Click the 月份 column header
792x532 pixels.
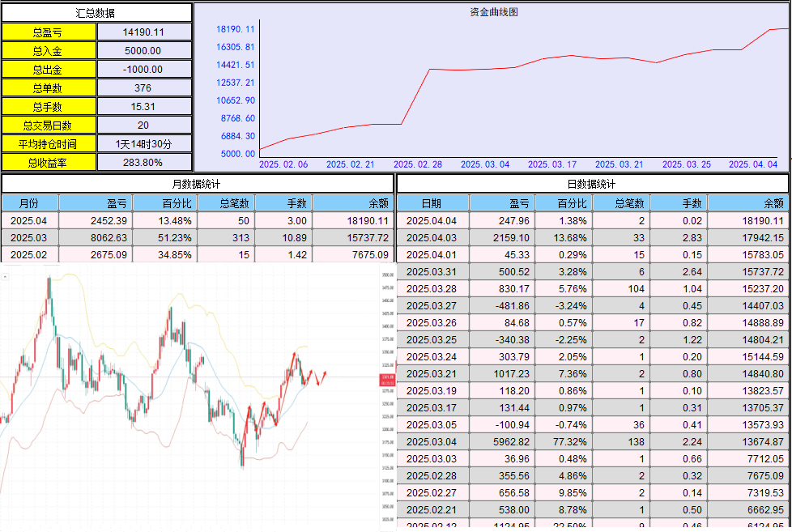[x=30, y=203]
